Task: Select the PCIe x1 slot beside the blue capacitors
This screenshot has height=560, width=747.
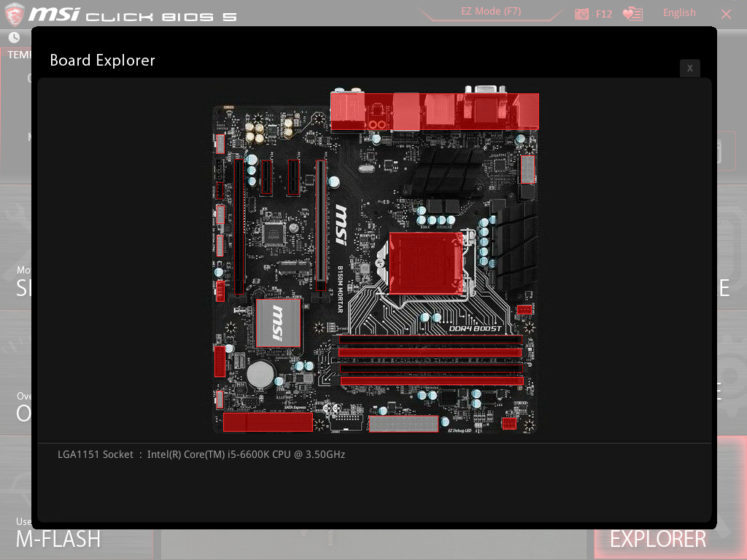Action: pos(266,178)
